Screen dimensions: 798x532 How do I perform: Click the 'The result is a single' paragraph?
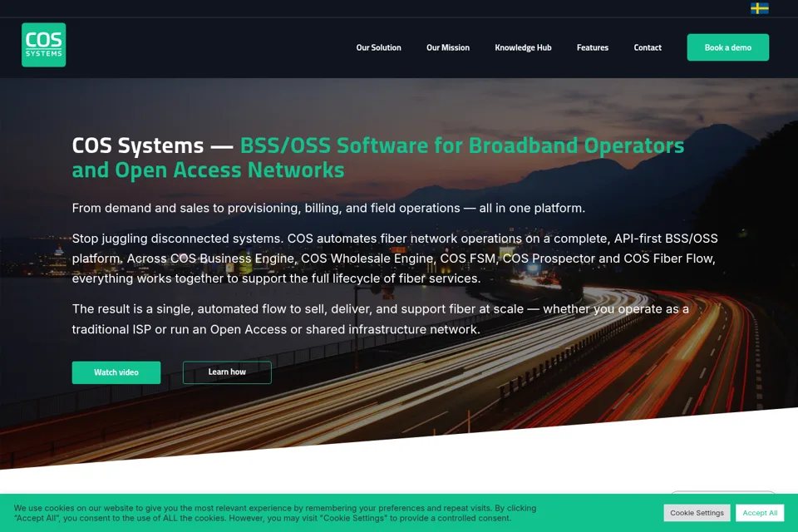381,319
